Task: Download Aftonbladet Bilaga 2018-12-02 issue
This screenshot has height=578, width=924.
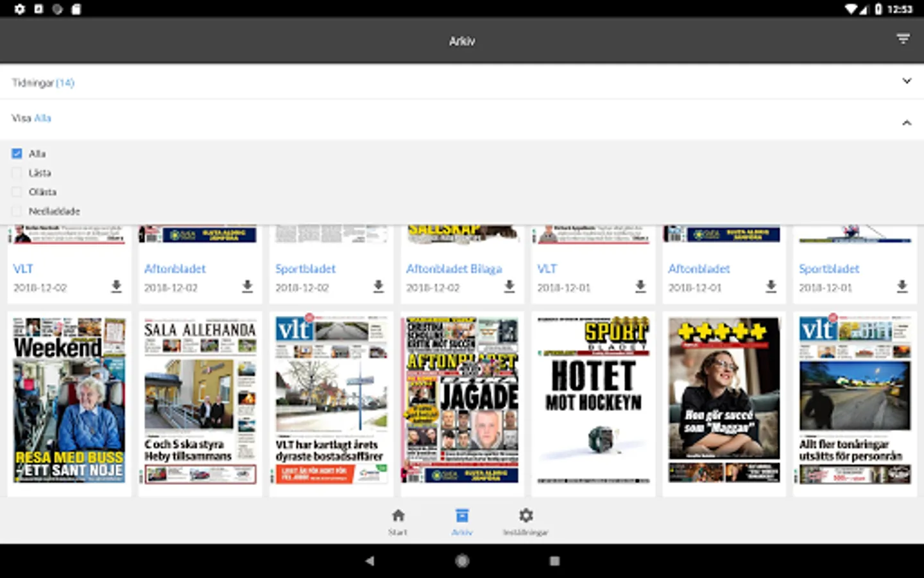Action: pos(509,286)
